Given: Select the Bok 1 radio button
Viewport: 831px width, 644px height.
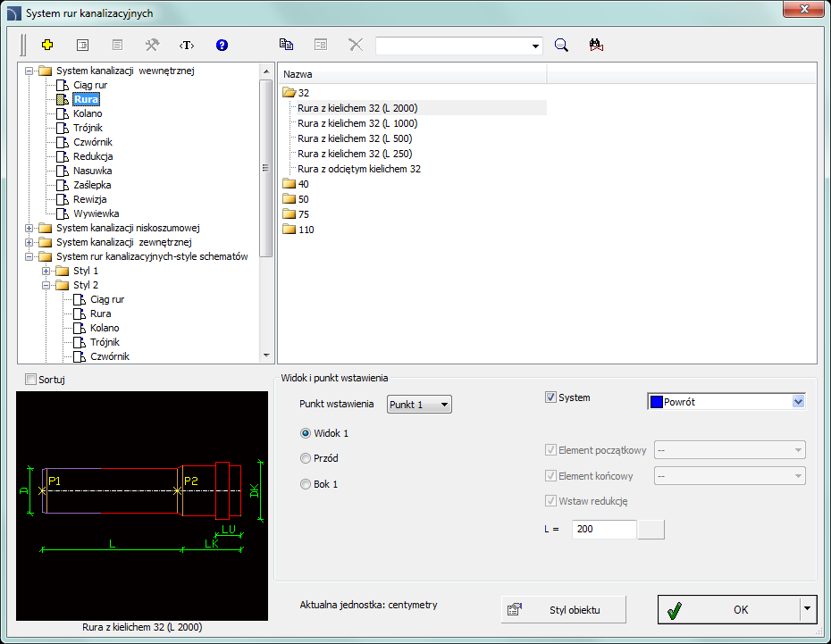Looking at the screenshot, I should click(x=306, y=484).
